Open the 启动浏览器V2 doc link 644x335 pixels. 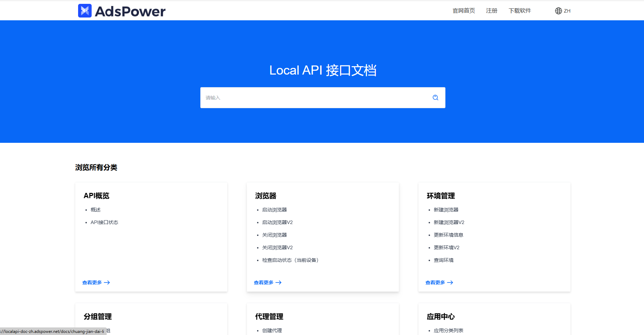(277, 222)
